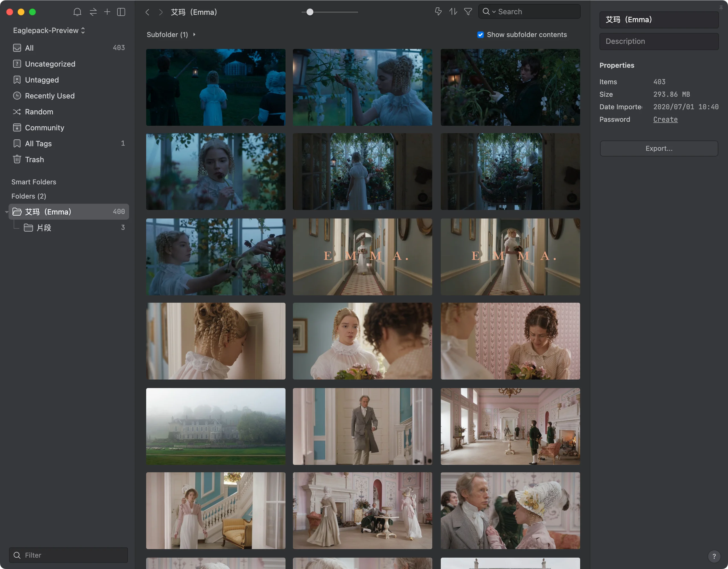Adjust the thumbnail size slider
Viewport: 728px width, 569px height.
[x=310, y=12]
